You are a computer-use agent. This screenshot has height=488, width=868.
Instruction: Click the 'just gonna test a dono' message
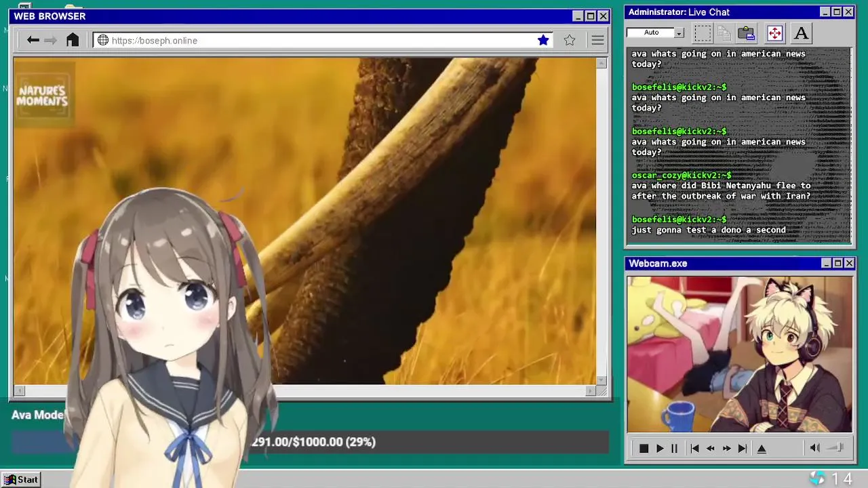point(709,230)
